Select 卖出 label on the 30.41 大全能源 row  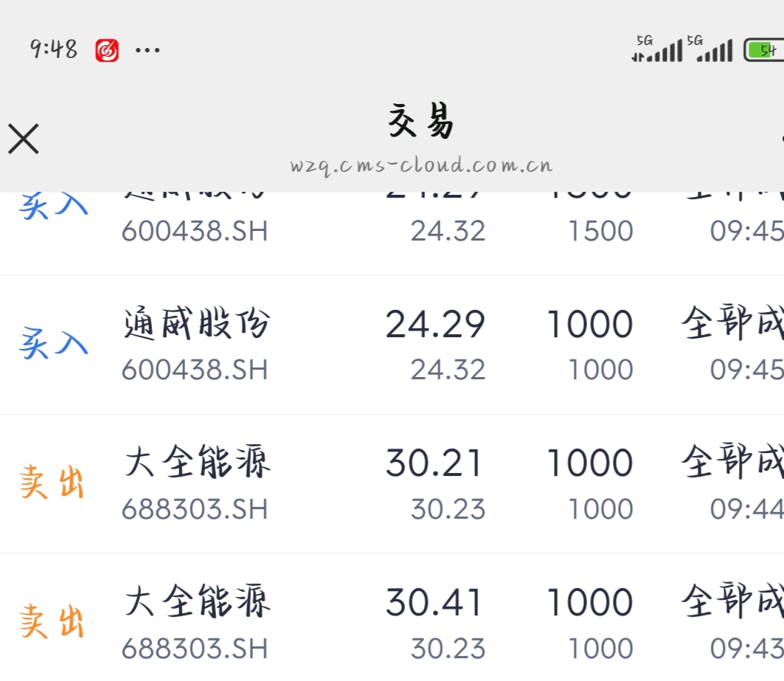click(x=52, y=621)
